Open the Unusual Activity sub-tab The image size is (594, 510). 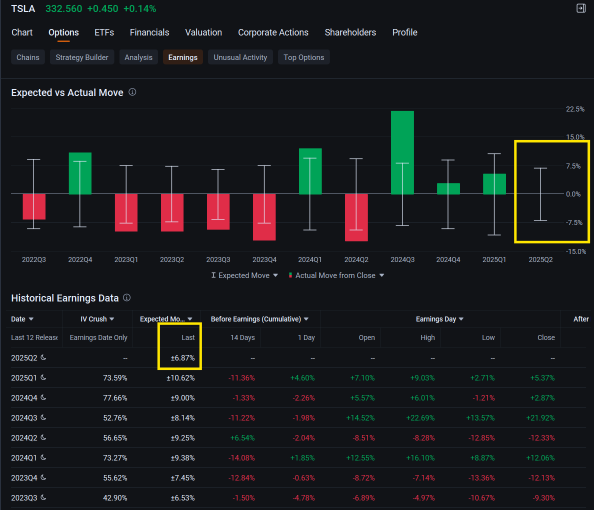pyautogui.click(x=240, y=57)
